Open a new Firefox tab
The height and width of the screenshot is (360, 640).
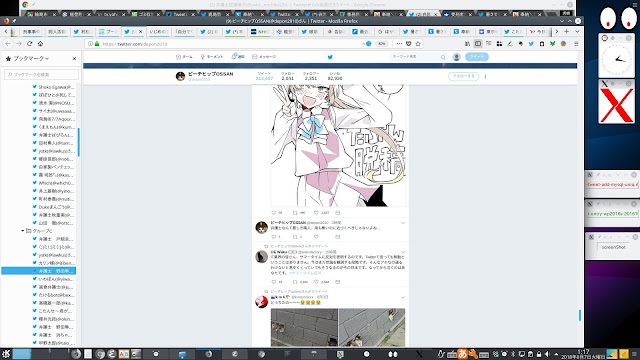[x=567, y=31]
